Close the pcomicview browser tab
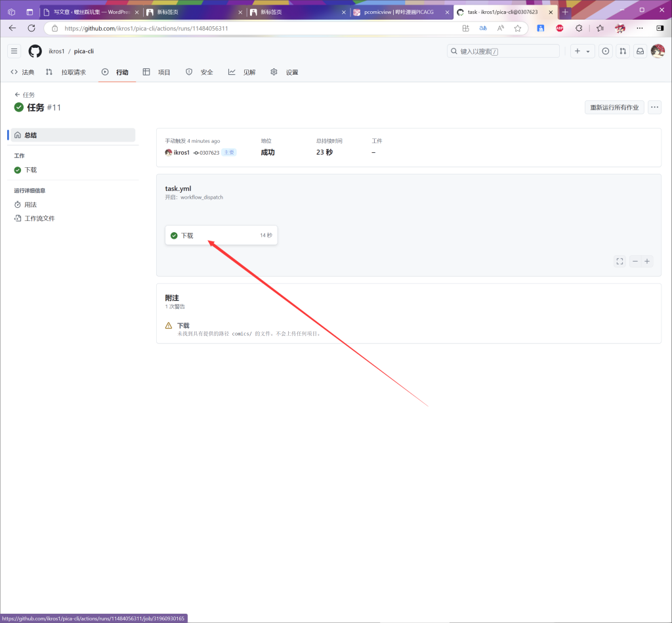This screenshot has width=672, height=623. [x=447, y=12]
